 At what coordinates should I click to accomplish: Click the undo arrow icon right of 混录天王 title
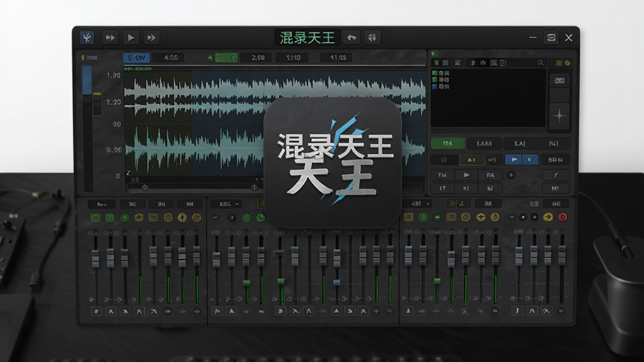[352, 38]
